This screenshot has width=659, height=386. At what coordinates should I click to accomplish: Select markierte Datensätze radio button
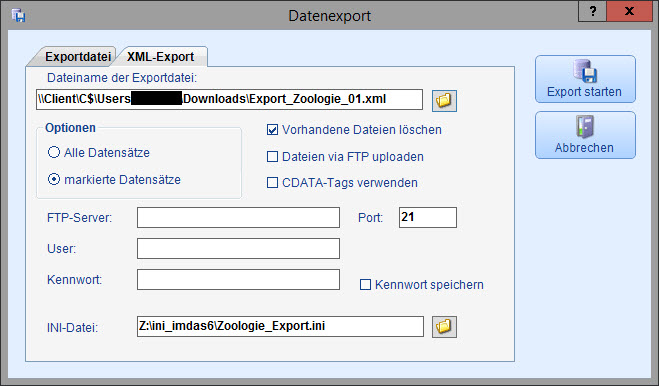(x=54, y=180)
